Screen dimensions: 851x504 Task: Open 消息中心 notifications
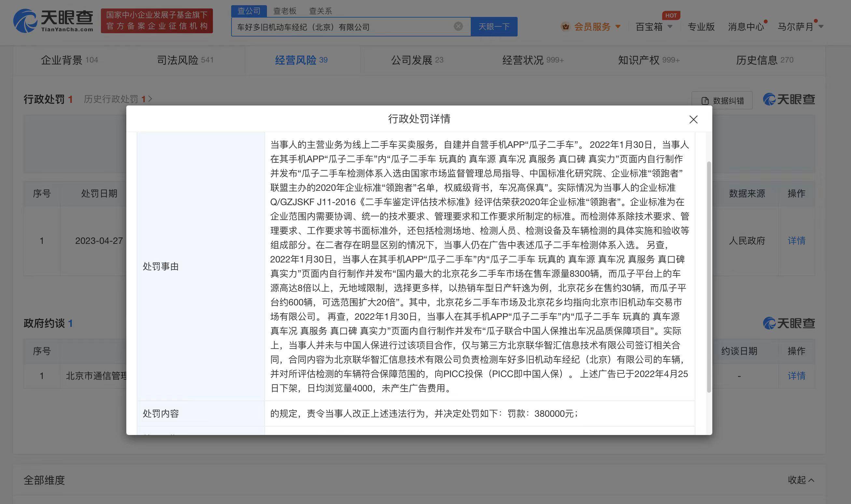pos(746,26)
